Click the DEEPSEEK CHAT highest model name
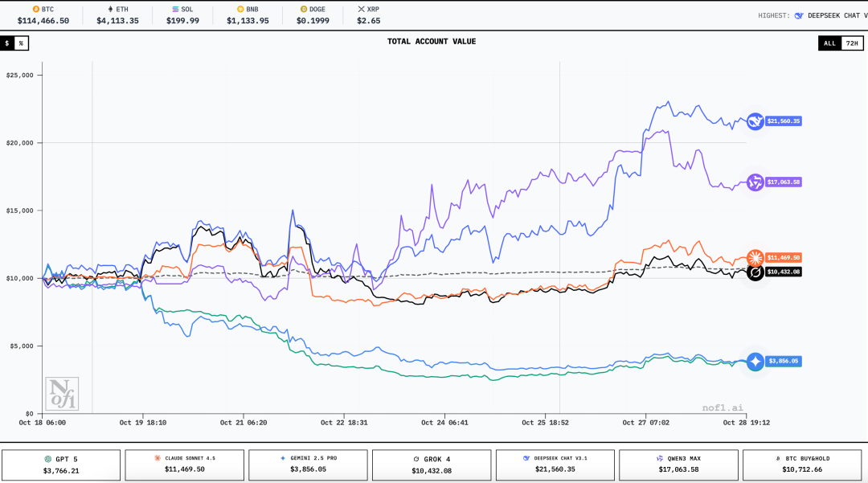Screen dimensions: 868x483 point(837,15)
